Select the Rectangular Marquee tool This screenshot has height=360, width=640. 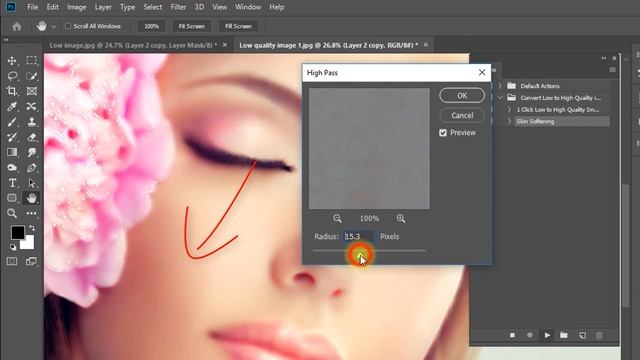coord(31,61)
